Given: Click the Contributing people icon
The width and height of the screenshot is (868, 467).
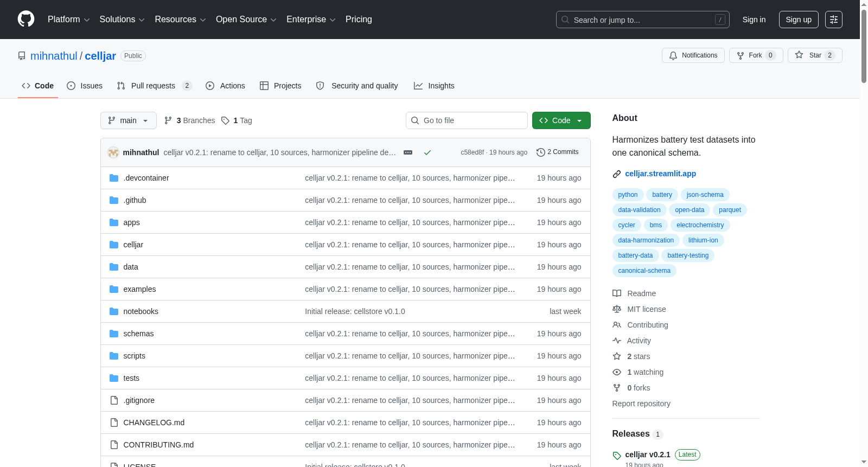Looking at the screenshot, I should point(617,325).
